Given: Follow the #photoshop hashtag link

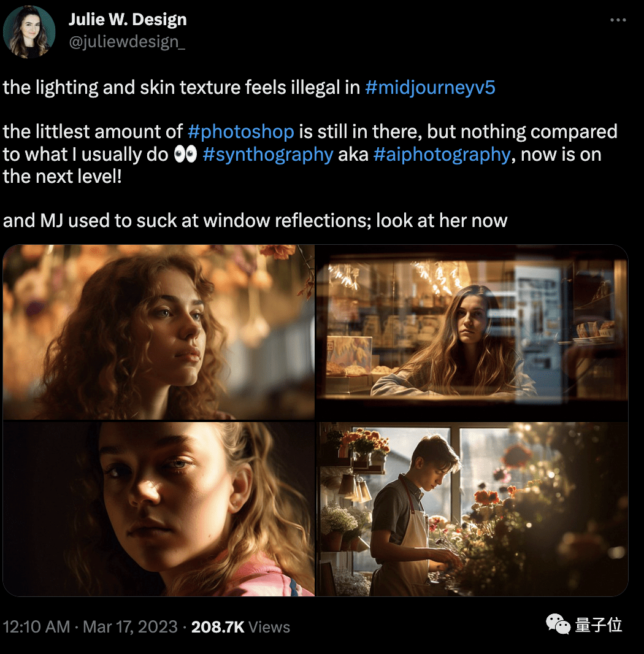Looking at the screenshot, I should coord(240,132).
